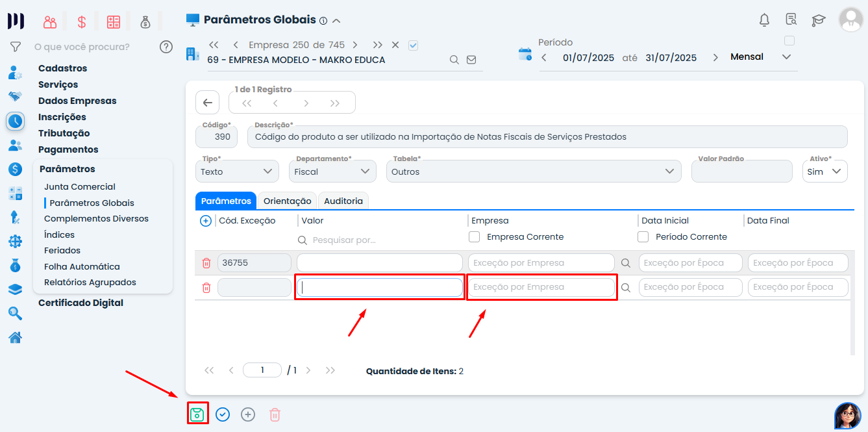Go to Complementos Diversos menu item
The height and width of the screenshot is (432, 868).
coord(96,218)
